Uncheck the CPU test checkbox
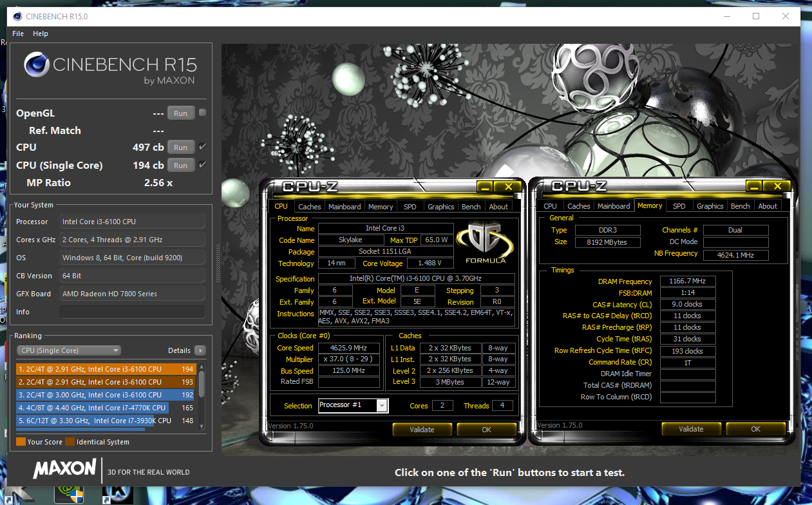 [x=202, y=147]
